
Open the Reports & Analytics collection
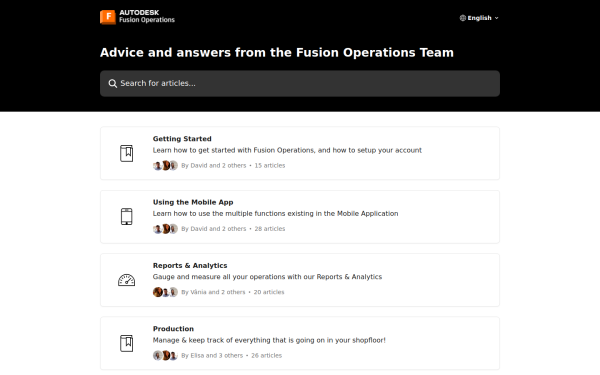(x=300, y=280)
